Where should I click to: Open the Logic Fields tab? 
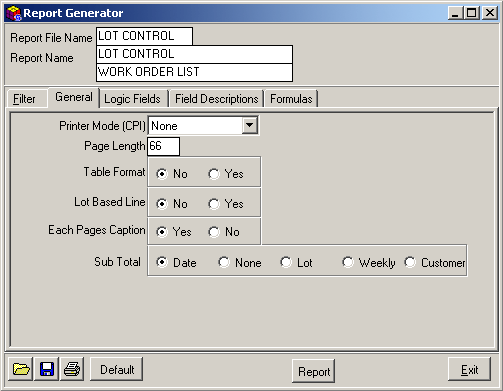(x=133, y=99)
